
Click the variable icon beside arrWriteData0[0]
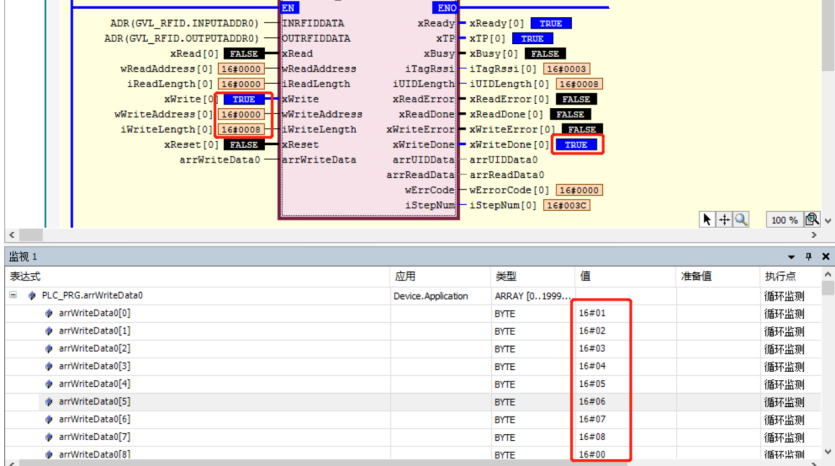pyautogui.click(x=49, y=313)
